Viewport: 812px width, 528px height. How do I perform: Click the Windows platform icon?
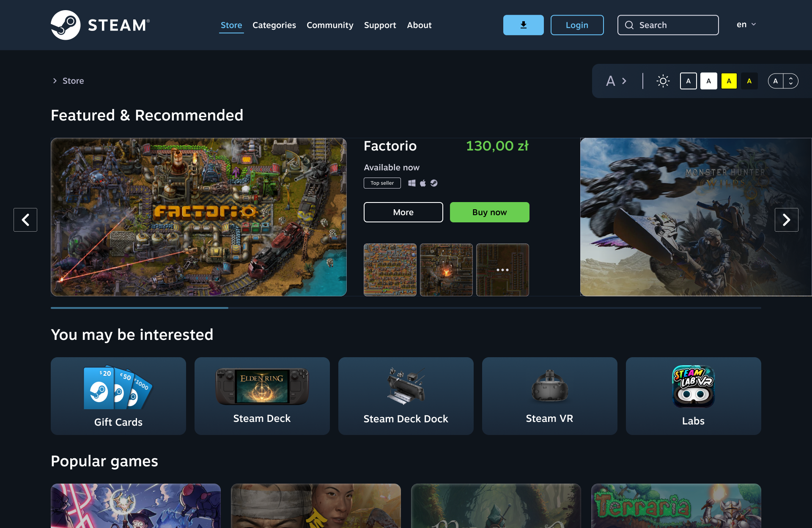411,183
